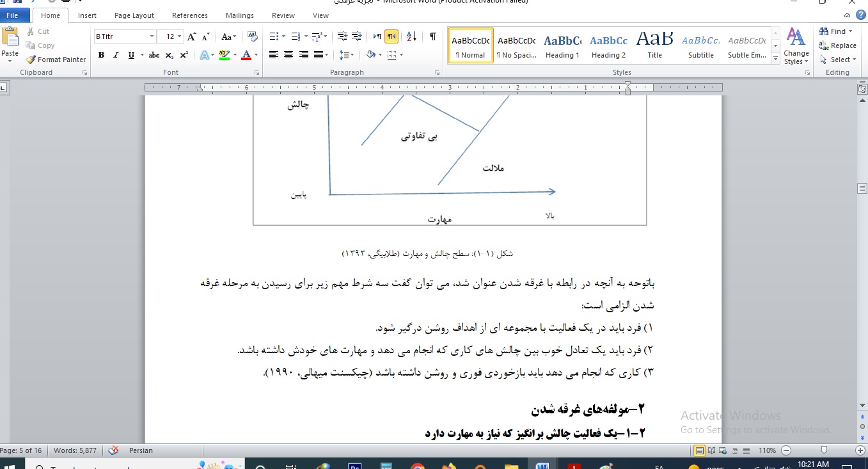This screenshot has height=469, width=868.
Task: Click the Sort A-Z icon
Action: point(412,36)
